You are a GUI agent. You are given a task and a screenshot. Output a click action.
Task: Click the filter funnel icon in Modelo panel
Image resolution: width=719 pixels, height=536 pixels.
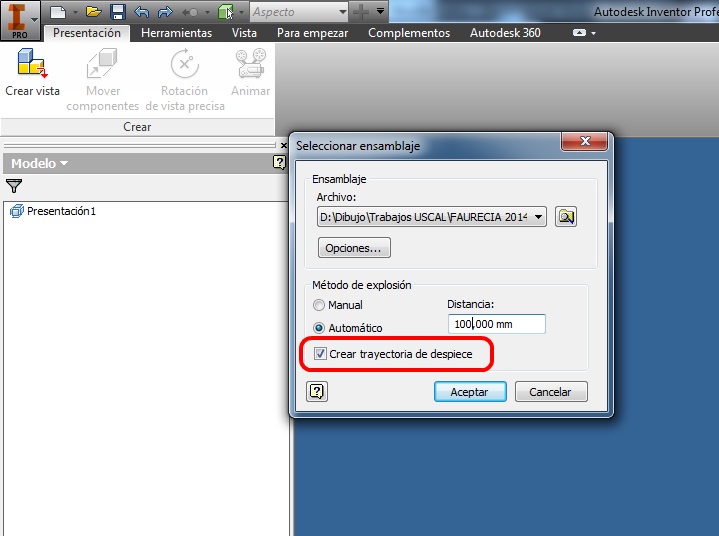14,186
